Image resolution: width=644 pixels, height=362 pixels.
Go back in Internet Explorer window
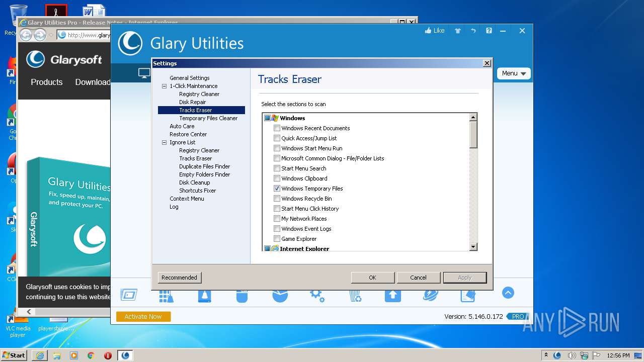tap(26, 35)
